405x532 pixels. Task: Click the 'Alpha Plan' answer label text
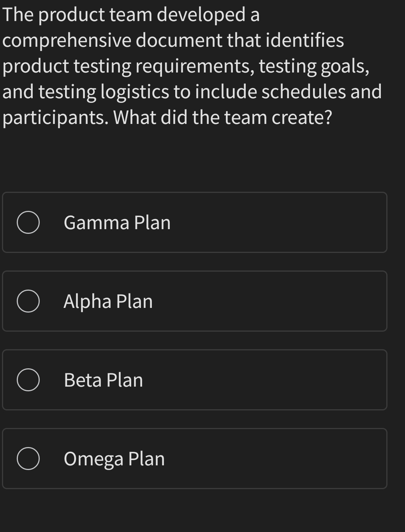(x=108, y=302)
